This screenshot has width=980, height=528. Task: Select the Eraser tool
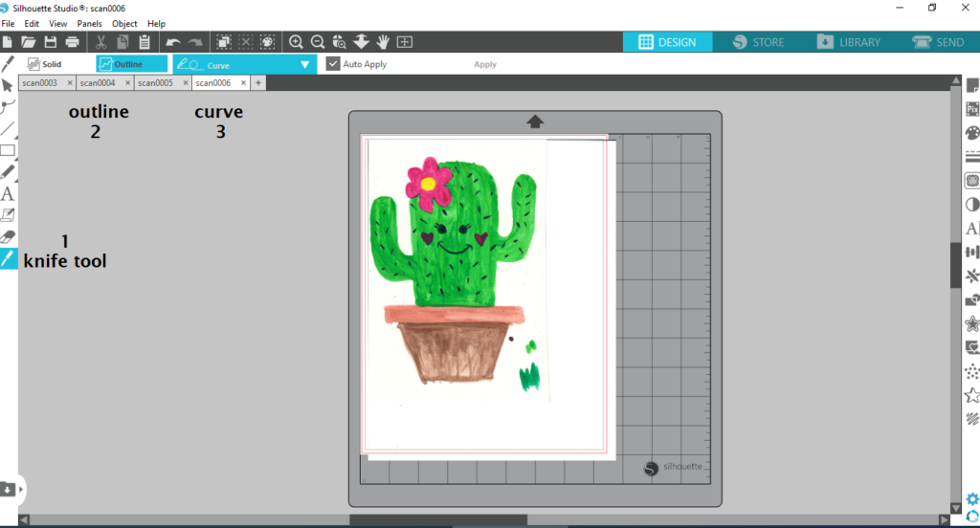pyautogui.click(x=8, y=236)
